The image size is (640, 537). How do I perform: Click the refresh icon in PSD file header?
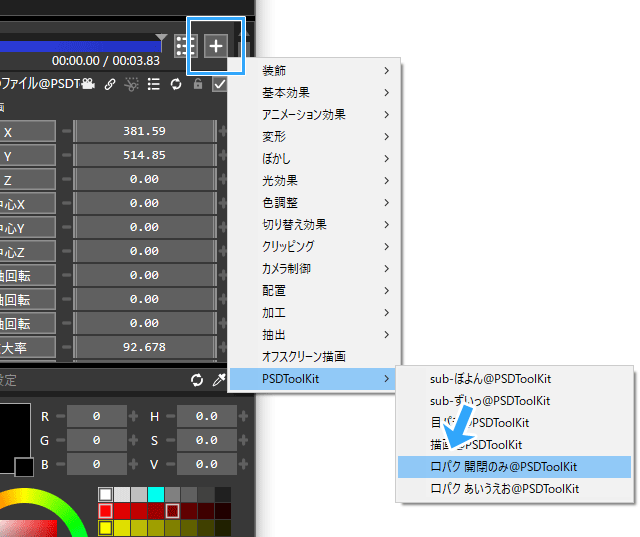coord(176,85)
